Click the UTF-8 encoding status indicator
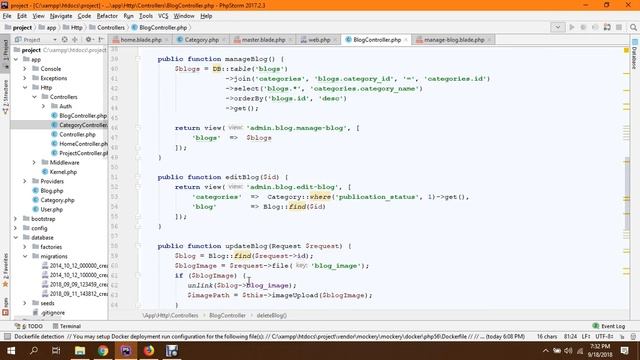This screenshot has width=640, height=360. pos(604,337)
